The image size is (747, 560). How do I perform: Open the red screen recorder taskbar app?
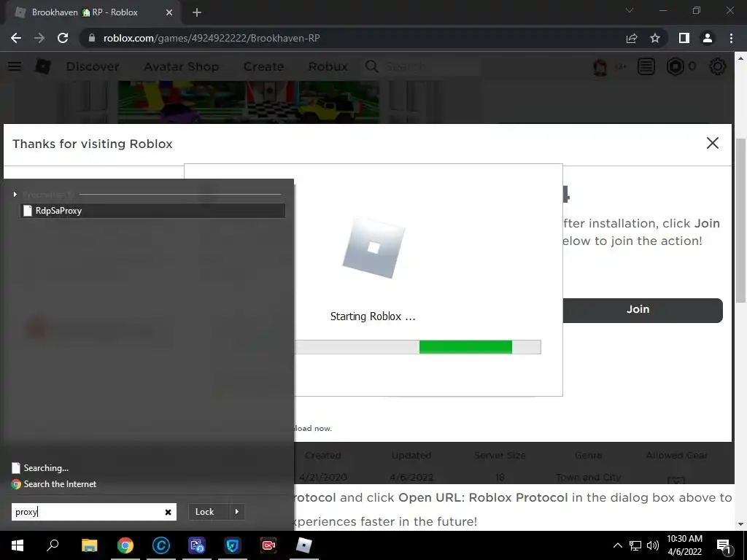click(268, 545)
